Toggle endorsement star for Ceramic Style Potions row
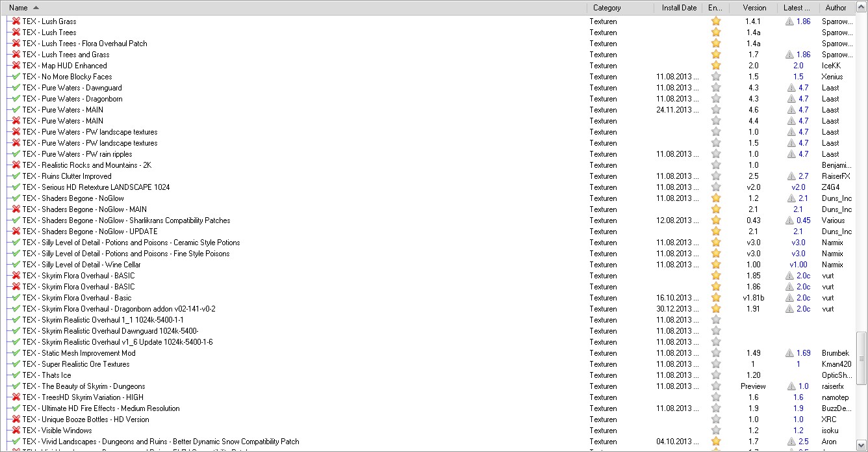Viewport: 868px width, 452px height. click(x=716, y=243)
